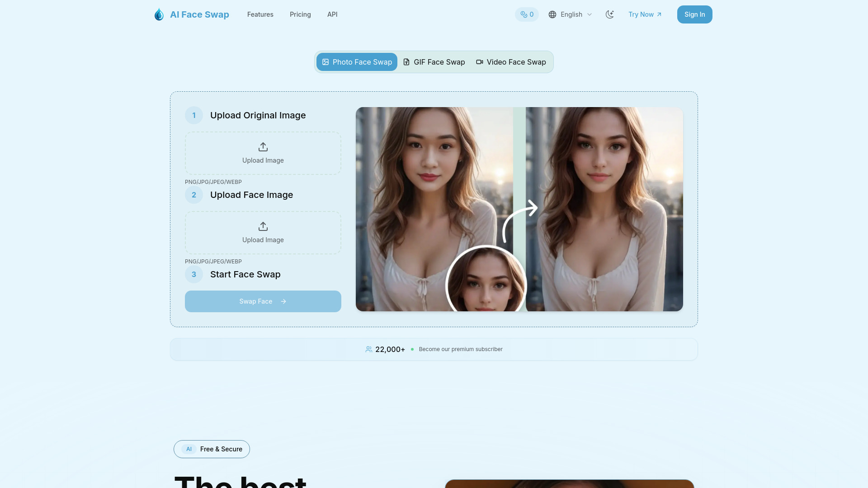Click the Try Now link
The image size is (868, 488).
[x=645, y=14]
